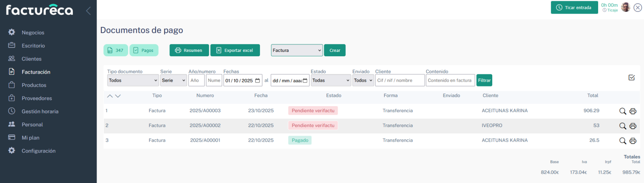Click the Configuración gear icon

(x=12, y=150)
